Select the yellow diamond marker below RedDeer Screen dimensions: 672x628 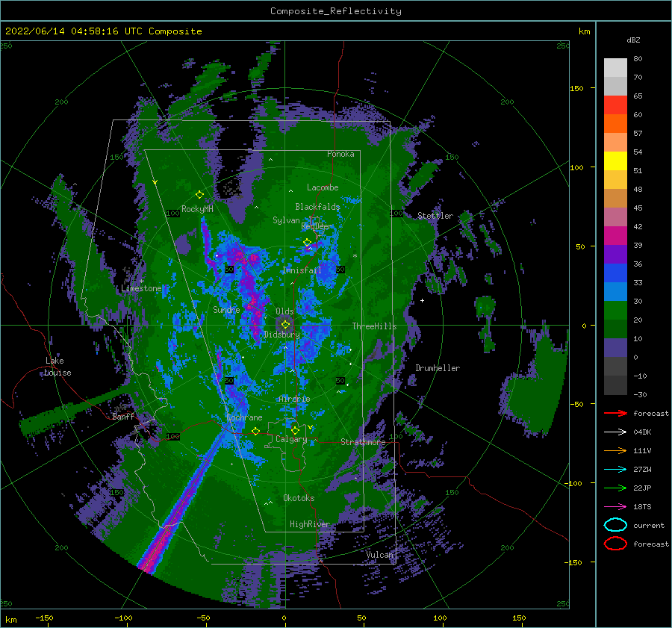point(308,243)
